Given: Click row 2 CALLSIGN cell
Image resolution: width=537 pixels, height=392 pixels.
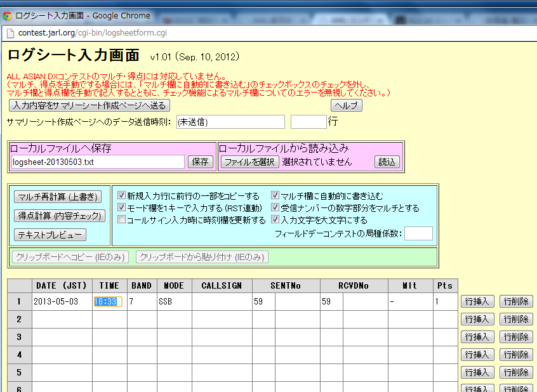Looking at the screenshot, I should tap(222, 320).
